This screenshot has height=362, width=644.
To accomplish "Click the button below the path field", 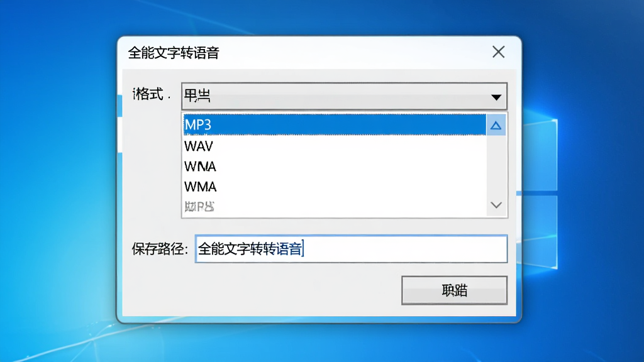I will point(454,290).
